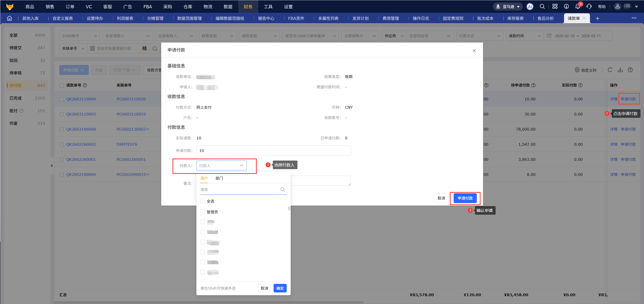Screen dimensions: 644x304
Task: Open the 财务 top menu
Action: click(248, 7)
